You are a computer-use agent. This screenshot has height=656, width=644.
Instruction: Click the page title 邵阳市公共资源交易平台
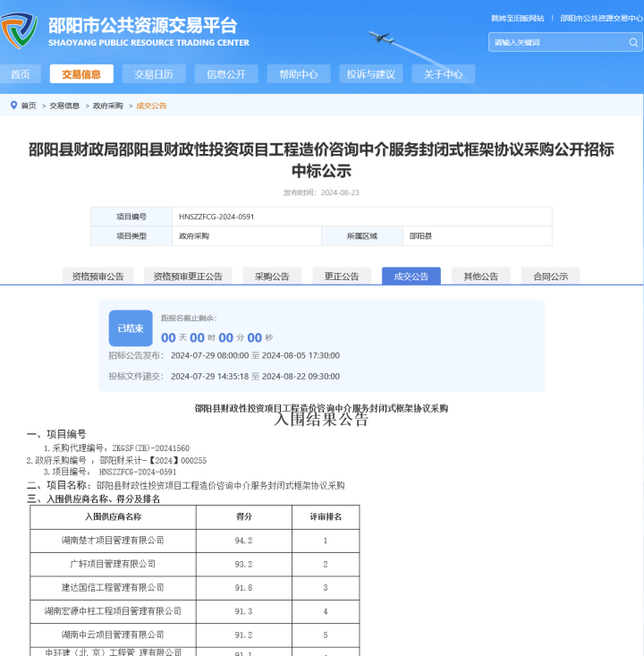pos(142,25)
